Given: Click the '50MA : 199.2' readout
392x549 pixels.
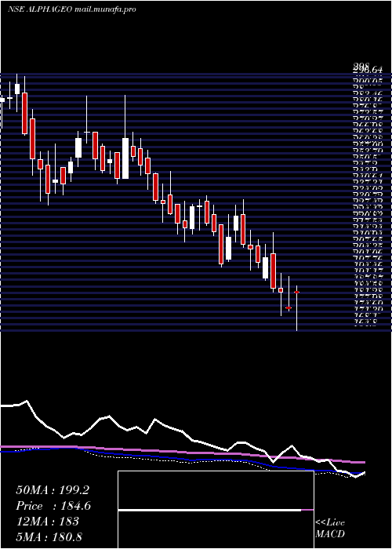Looking at the screenshot, I should click(x=53, y=490).
